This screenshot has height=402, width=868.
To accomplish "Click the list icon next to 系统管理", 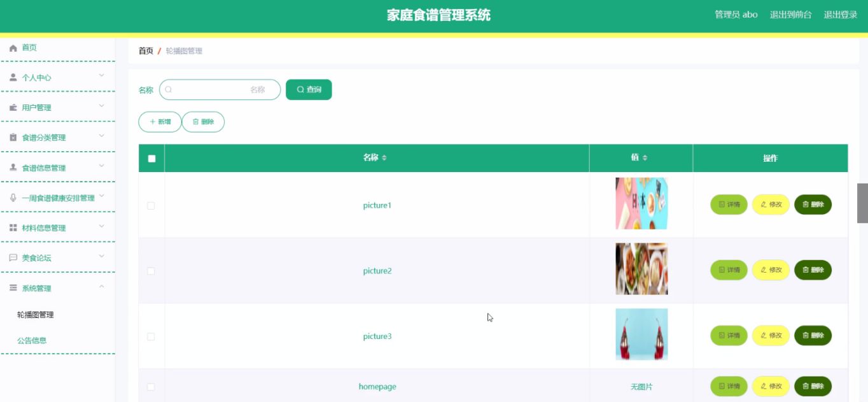I will click(x=13, y=288).
